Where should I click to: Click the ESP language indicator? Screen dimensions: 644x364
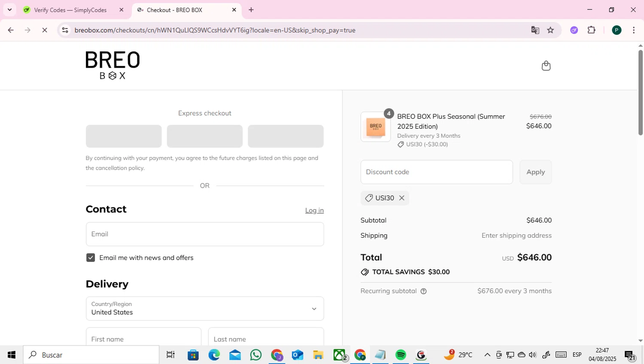pos(577,355)
